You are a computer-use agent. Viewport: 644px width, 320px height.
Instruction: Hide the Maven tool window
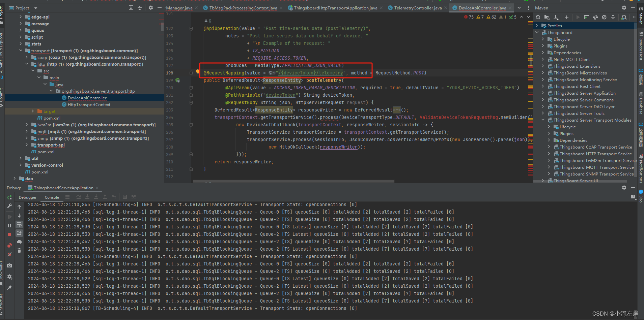tap(633, 8)
